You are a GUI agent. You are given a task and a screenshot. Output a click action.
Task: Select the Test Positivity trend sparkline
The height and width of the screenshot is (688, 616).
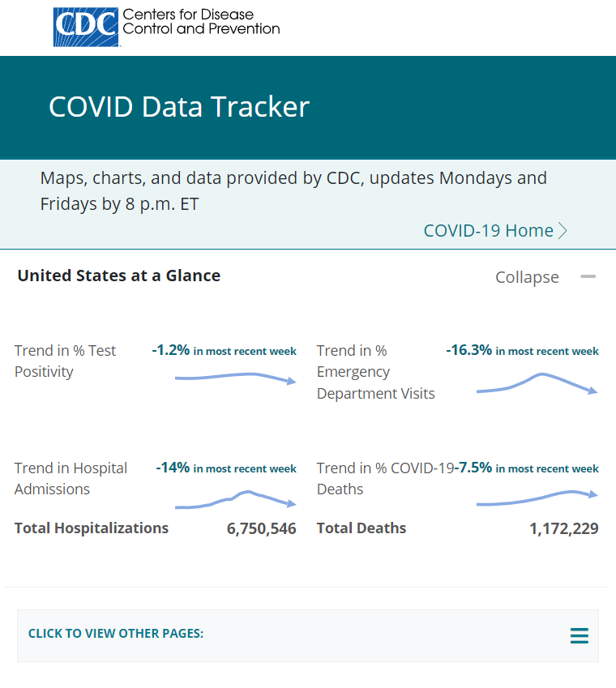[x=235, y=379]
